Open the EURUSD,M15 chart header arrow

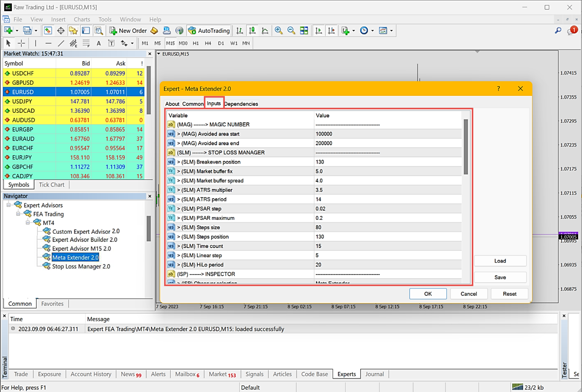pyautogui.click(x=159, y=54)
